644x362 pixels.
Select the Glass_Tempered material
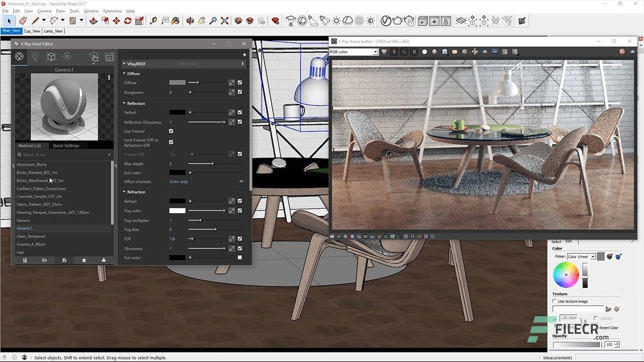31,236
